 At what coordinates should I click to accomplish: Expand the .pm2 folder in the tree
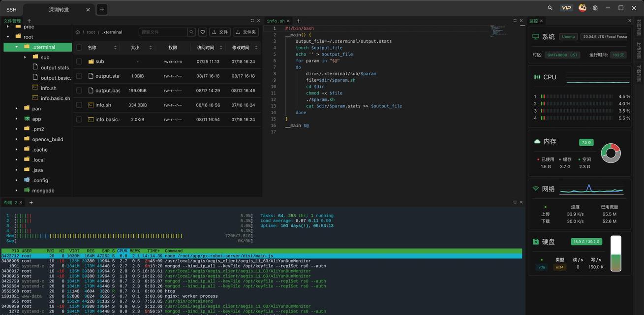tap(16, 129)
